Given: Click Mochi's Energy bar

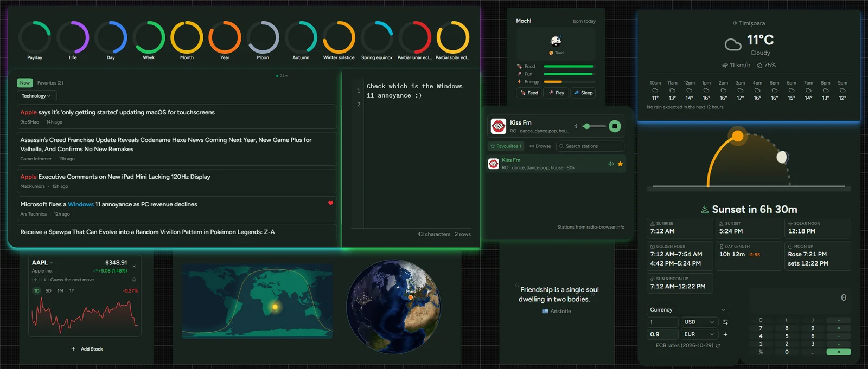Looking at the screenshot, I should click(x=569, y=82).
